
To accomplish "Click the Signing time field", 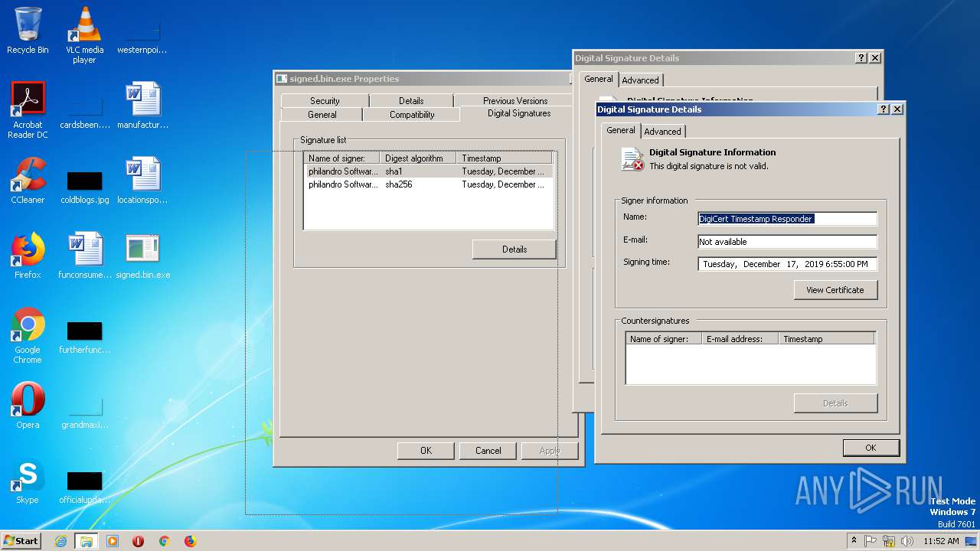I will pyautogui.click(x=787, y=264).
